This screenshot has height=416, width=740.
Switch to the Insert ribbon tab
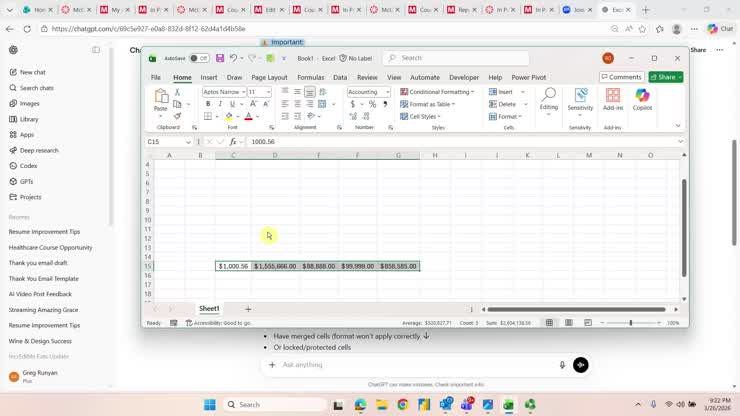[x=209, y=77]
